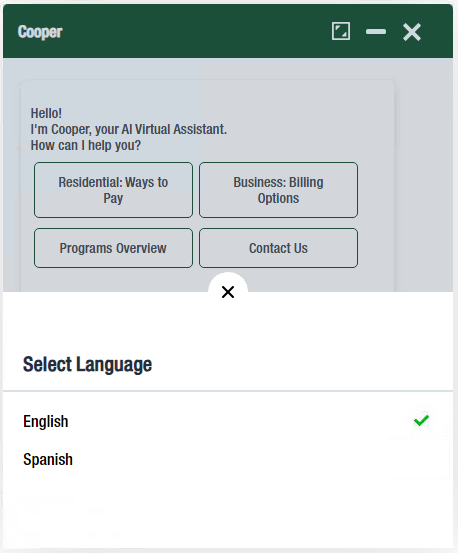Click the "How can I help you?" line
The width and height of the screenshot is (458, 553).
click(86, 145)
